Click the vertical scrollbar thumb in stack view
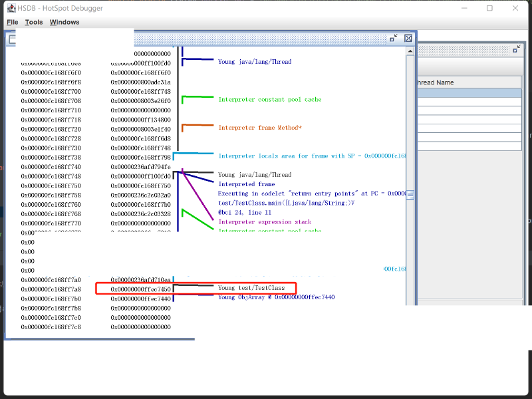532x399 pixels. (410, 195)
